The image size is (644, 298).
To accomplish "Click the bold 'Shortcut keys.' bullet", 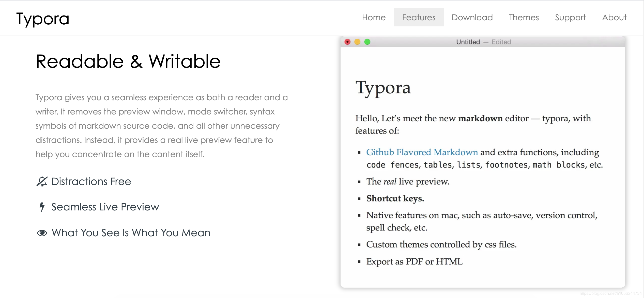I will click(395, 198).
